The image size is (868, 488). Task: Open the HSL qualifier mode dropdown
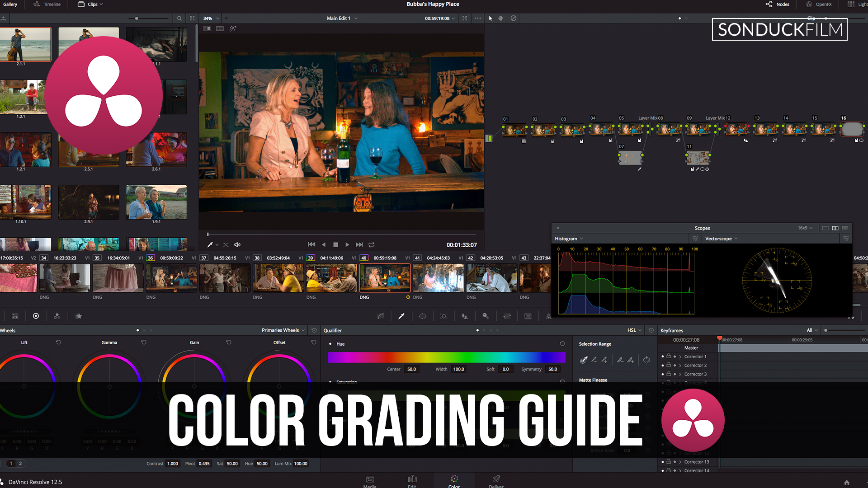pyautogui.click(x=634, y=330)
